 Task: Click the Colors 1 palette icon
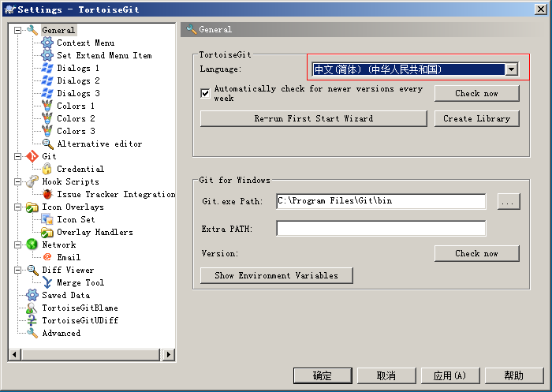(x=47, y=106)
